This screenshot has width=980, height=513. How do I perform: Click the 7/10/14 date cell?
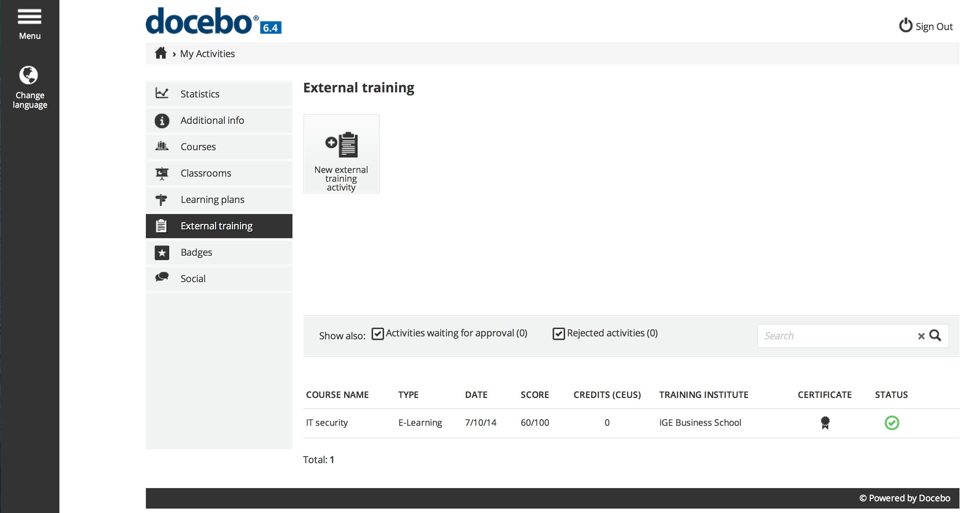pyautogui.click(x=480, y=422)
